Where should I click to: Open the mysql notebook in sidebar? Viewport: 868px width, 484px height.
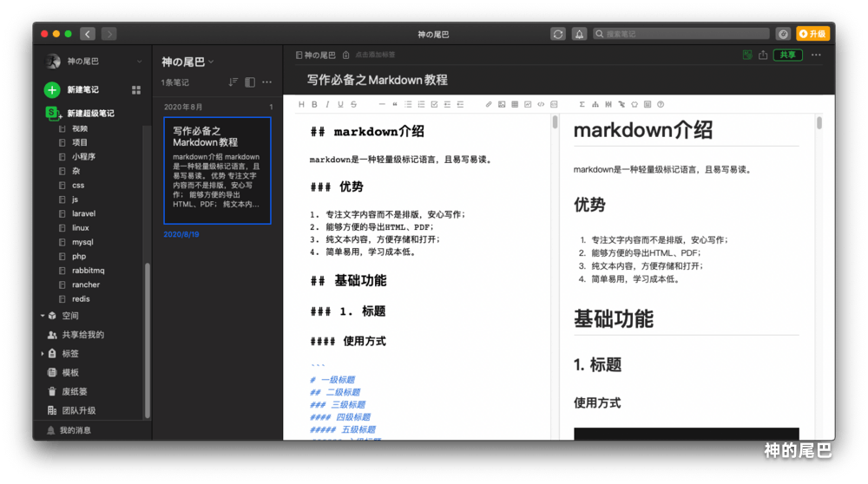point(82,242)
